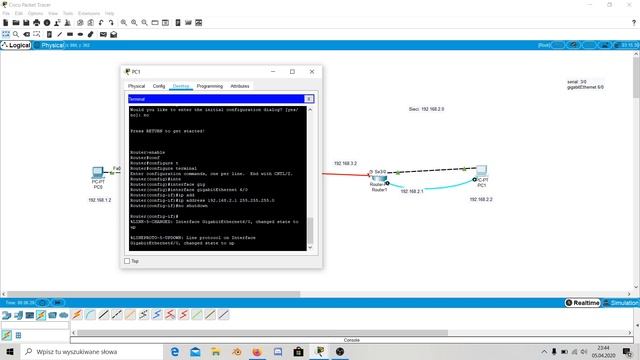Click the terminal scrollbar up arrow
640x360 pixels.
pyautogui.click(x=310, y=110)
